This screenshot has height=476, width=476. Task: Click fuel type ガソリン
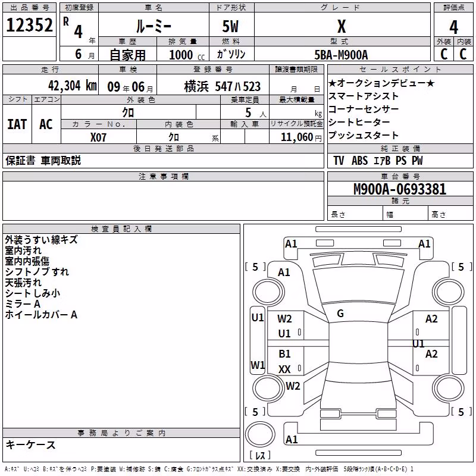pos(231,54)
